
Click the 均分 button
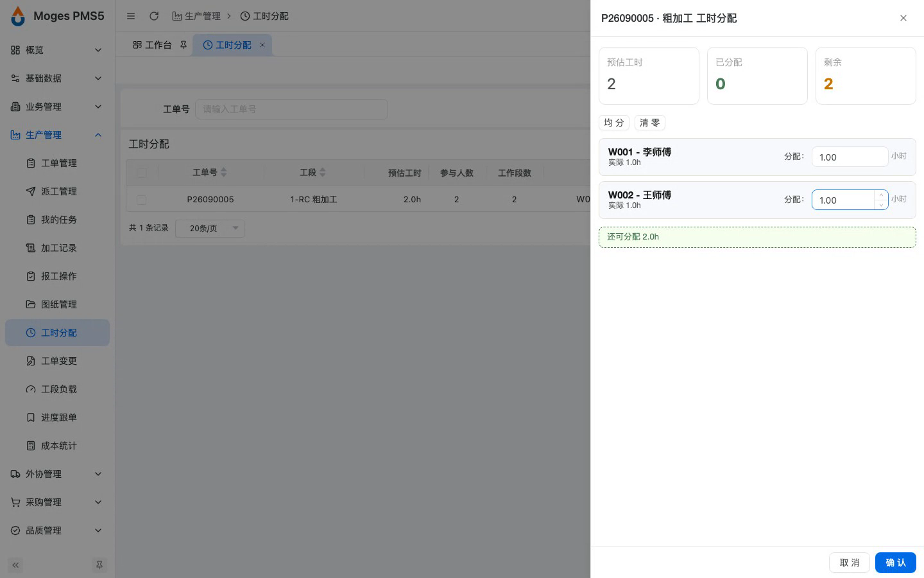pyautogui.click(x=614, y=123)
